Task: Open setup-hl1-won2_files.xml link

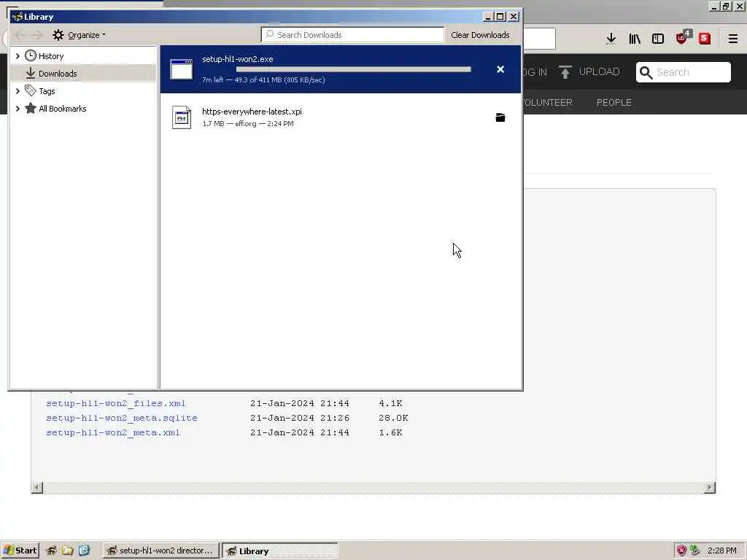Action: coord(116,403)
